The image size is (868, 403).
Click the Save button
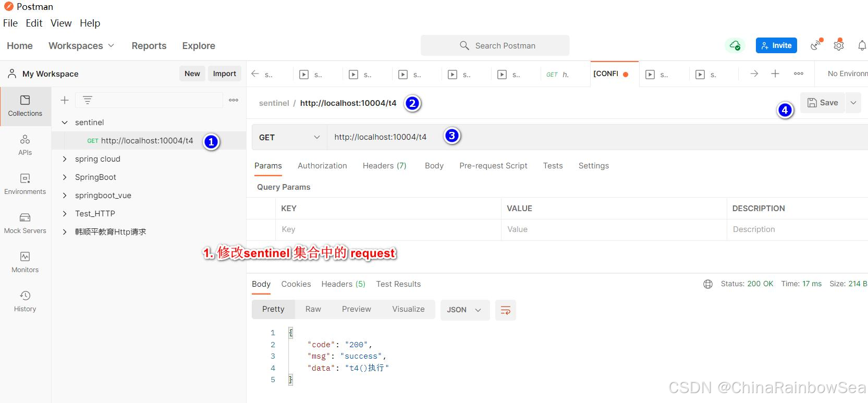click(823, 103)
